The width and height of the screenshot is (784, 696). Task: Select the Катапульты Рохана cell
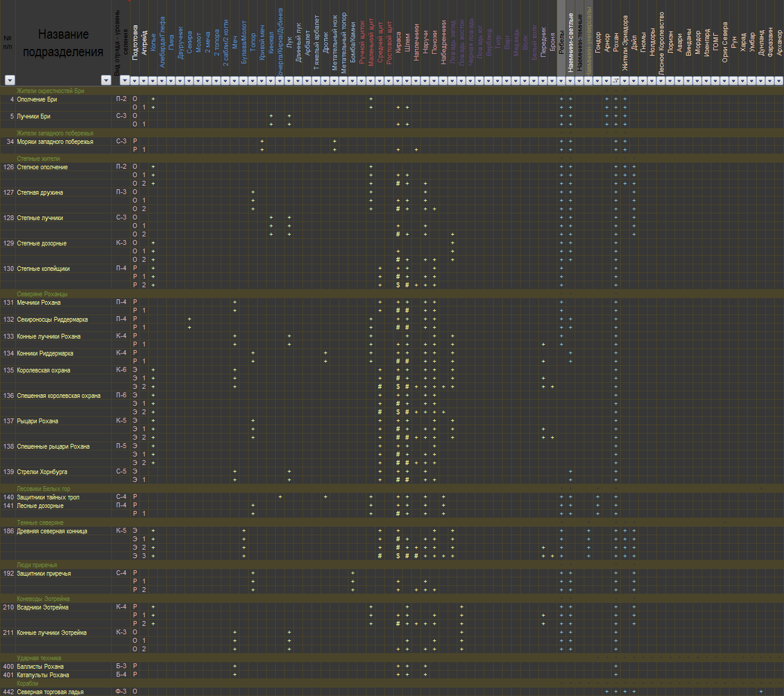[x=63, y=675]
